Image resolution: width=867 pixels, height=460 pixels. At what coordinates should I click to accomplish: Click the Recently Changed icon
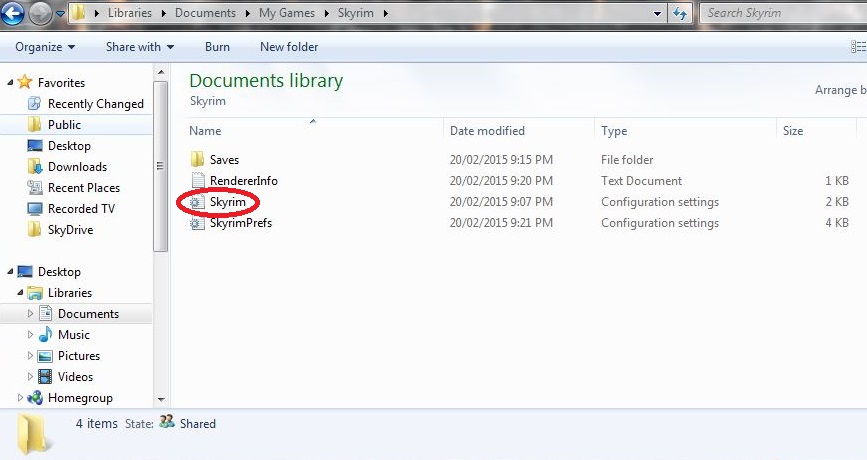click(x=34, y=103)
